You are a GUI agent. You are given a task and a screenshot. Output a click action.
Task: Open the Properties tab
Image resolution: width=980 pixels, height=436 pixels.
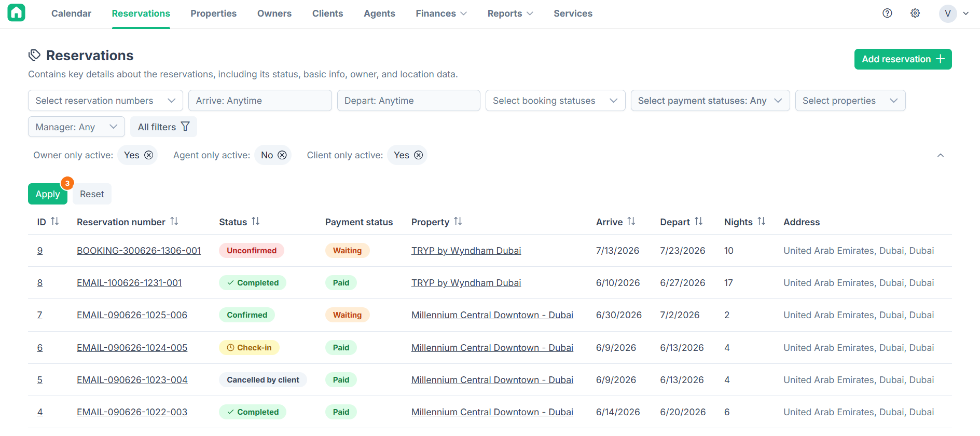click(x=213, y=13)
